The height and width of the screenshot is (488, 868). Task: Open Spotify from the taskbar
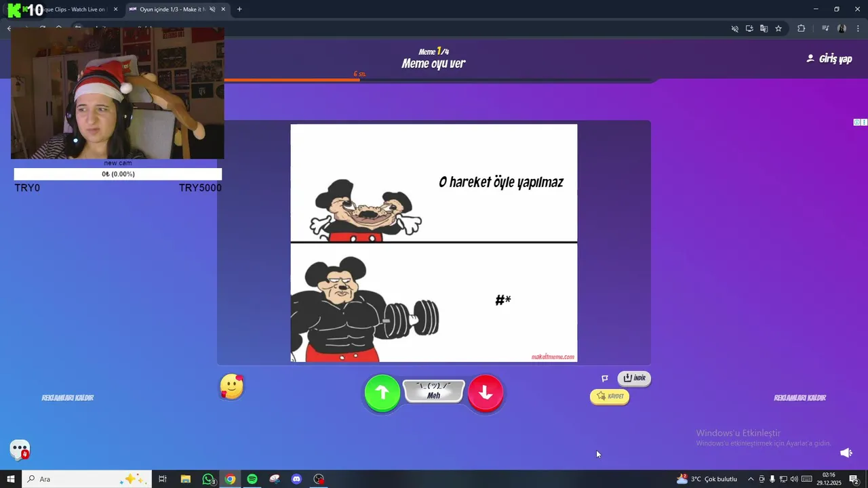252,479
